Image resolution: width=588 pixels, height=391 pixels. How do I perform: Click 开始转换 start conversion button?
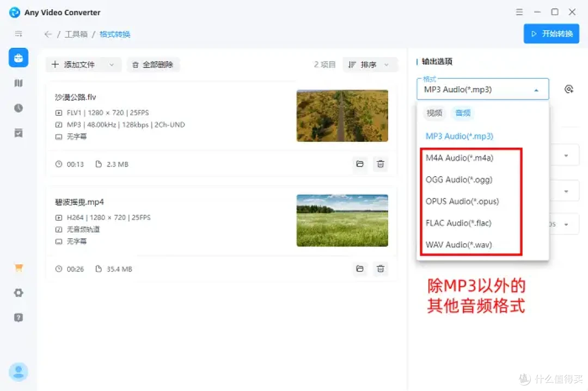pos(551,34)
